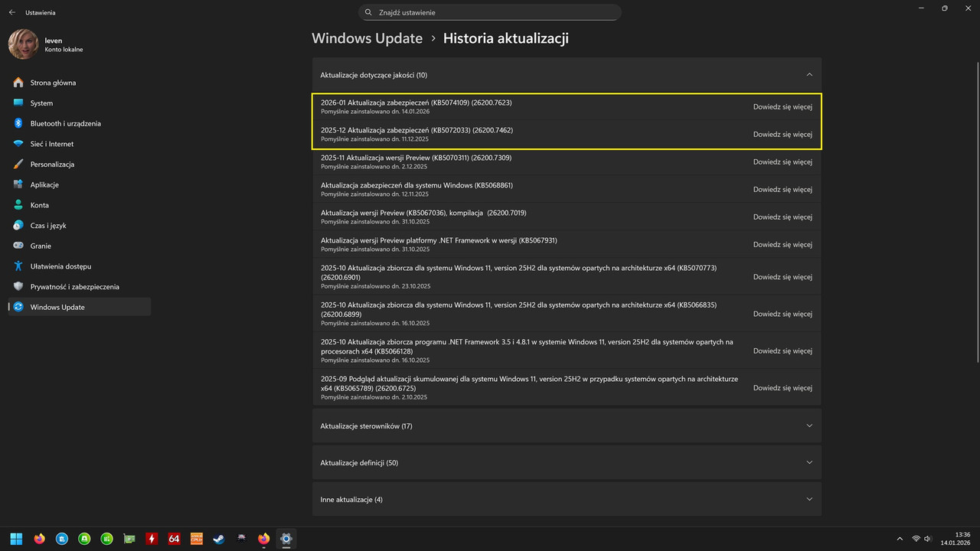980x551 pixels.
Task: Open the Wi-Fi network tray icon
Action: pos(916,539)
